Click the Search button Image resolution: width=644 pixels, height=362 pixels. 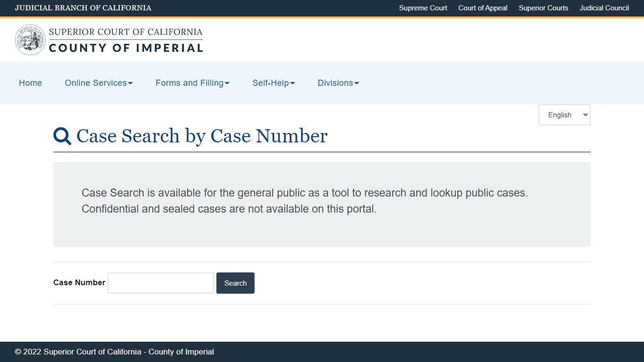(x=235, y=283)
